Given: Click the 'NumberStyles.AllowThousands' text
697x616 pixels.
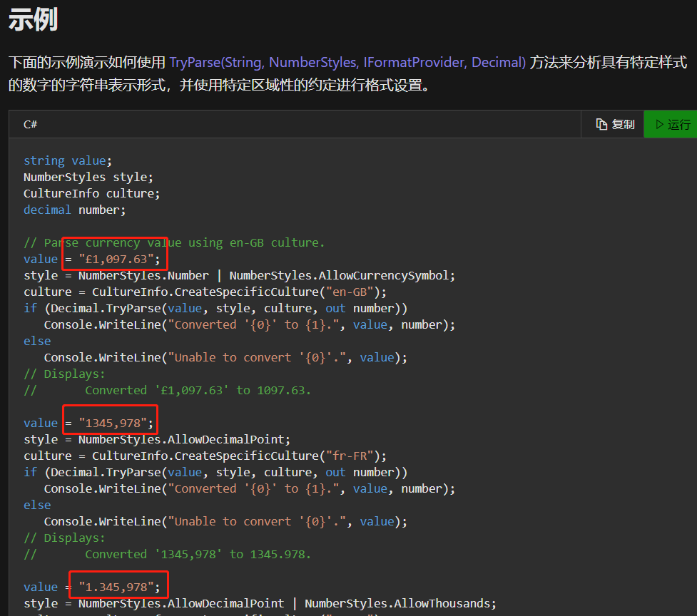Looking at the screenshot, I should point(397,603).
